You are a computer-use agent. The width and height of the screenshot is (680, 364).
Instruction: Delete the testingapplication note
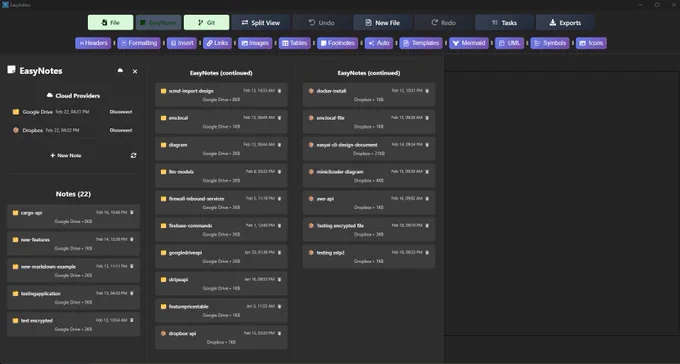click(132, 293)
